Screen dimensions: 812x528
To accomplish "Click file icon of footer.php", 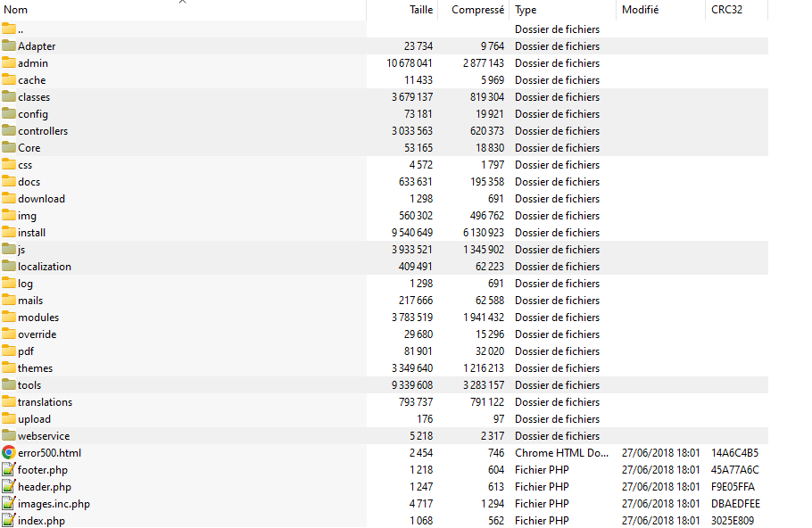I will click(9, 469).
